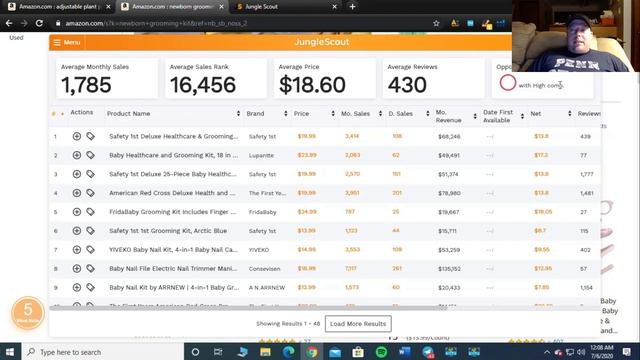Viewport: 640px width, 360px height.
Task: Close the Jungle Scout browser tab
Action: click(334, 7)
